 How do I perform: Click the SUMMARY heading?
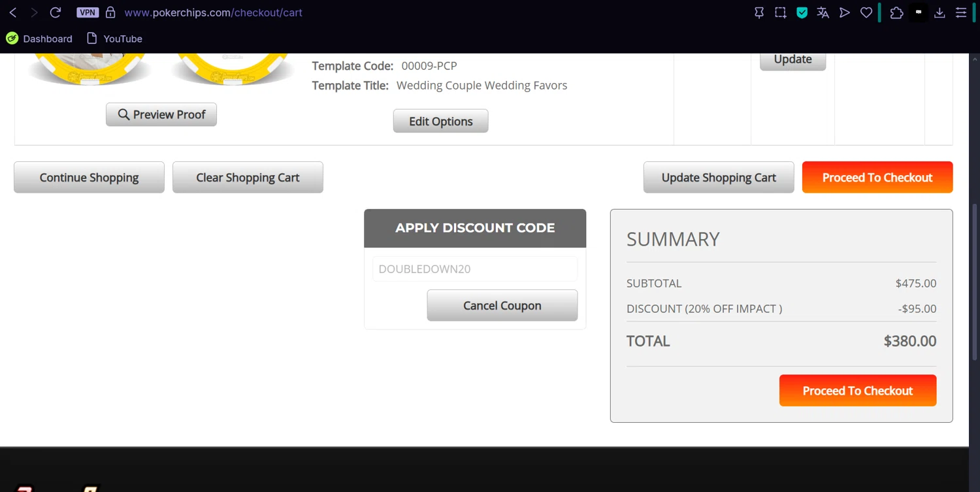point(673,239)
